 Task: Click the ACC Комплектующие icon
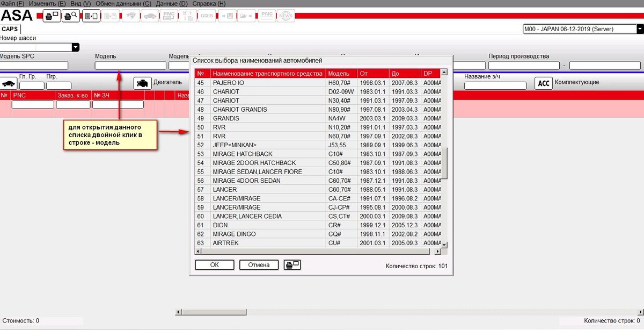[544, 83]
